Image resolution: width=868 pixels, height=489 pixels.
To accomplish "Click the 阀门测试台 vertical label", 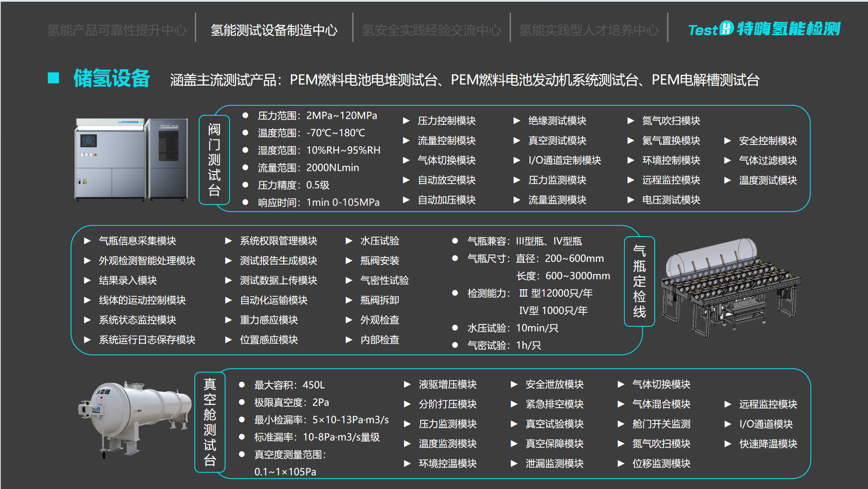I will click(x=214, y=160).
